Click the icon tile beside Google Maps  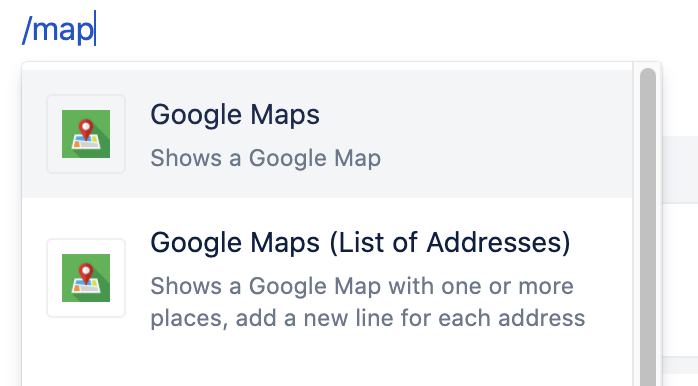(x=86, y=134)
